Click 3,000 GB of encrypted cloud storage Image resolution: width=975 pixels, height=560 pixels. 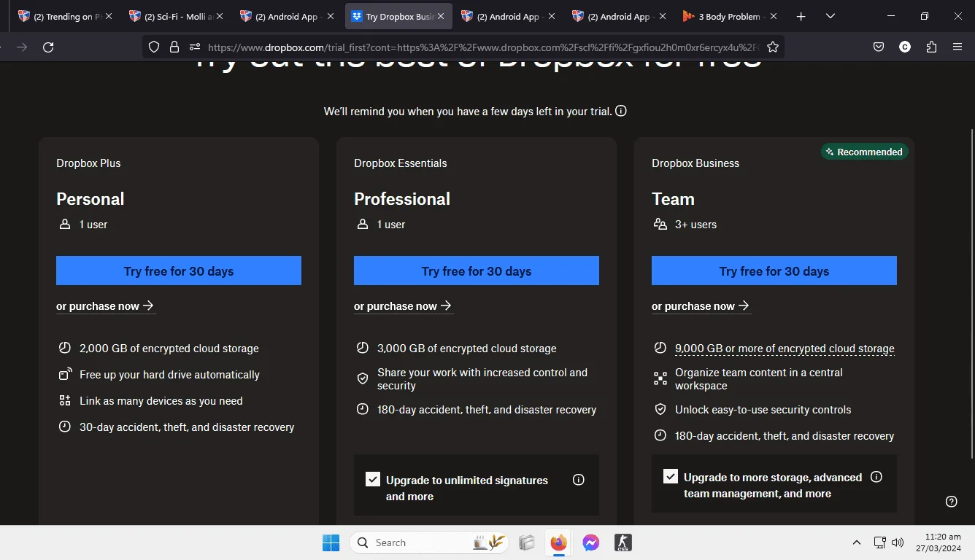point(467,349)
